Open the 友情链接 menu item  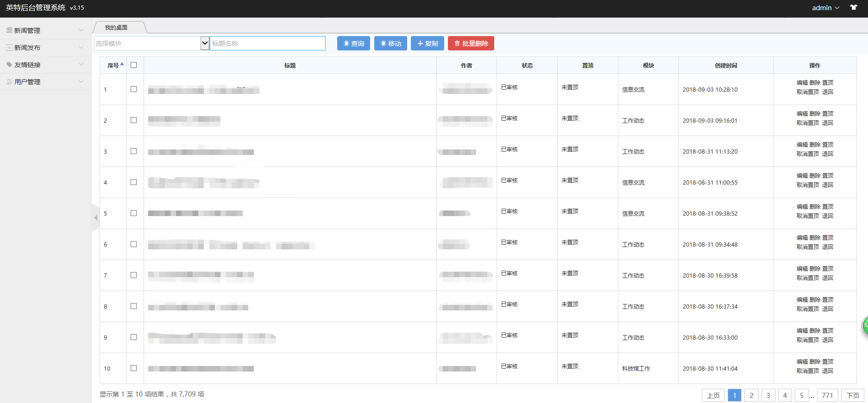27,65
